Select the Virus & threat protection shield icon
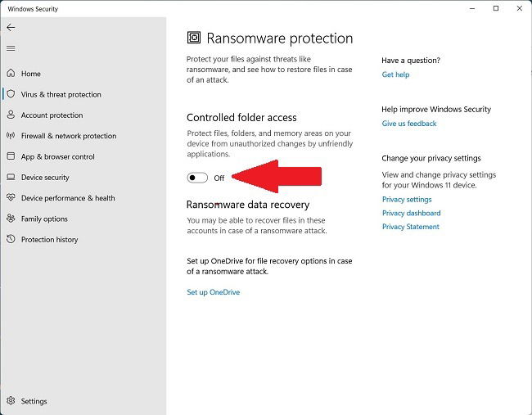 (x=11, y=94)
